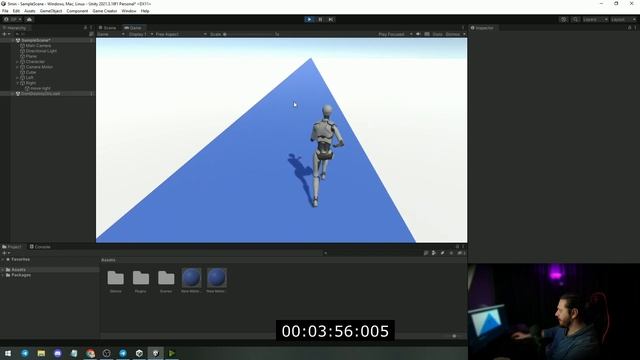
Task: Select the Inspector tab
Action: pos(482,28)
